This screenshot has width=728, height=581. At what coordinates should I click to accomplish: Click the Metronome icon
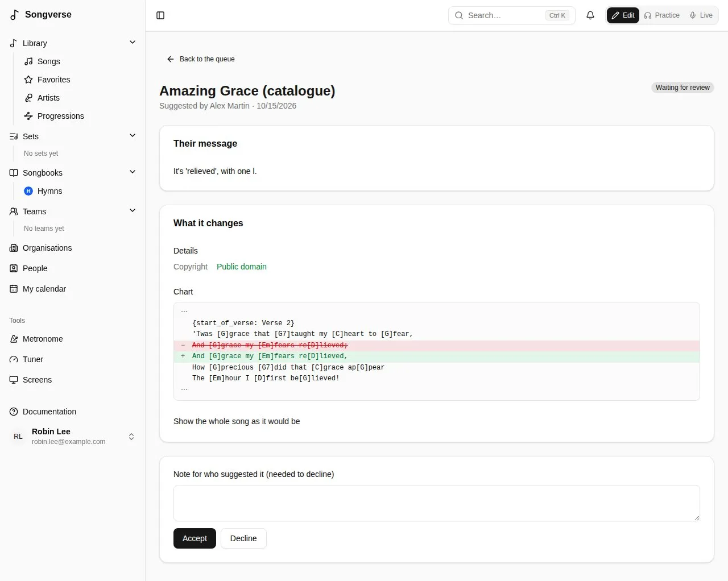coord(14,339)
